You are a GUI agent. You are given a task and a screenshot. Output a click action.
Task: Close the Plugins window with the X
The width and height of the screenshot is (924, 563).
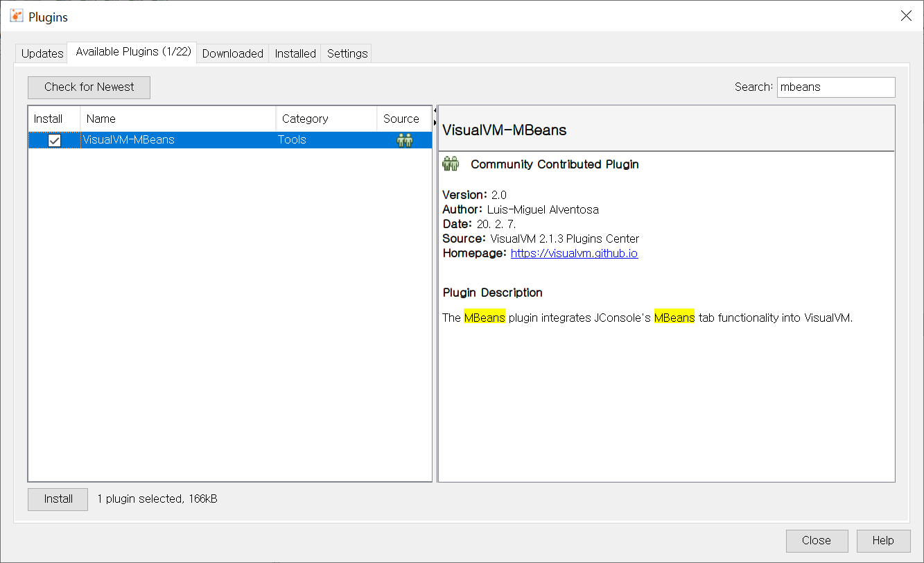click(x=906, y=16)
